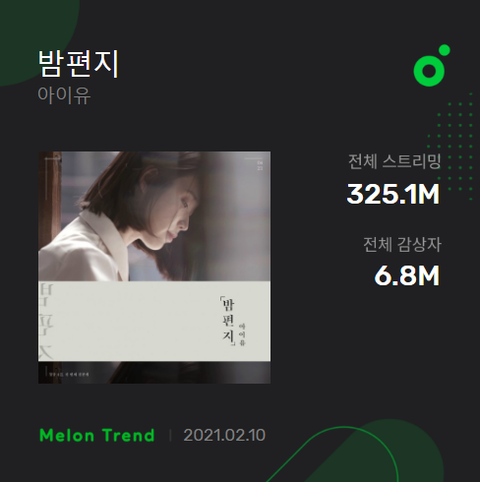
Task: Click the 전체 감상자 label
Action: coord(402,244)
